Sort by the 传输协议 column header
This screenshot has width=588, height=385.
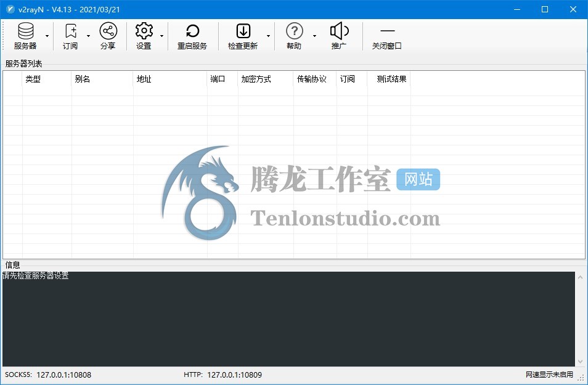(x=315, y=79)
